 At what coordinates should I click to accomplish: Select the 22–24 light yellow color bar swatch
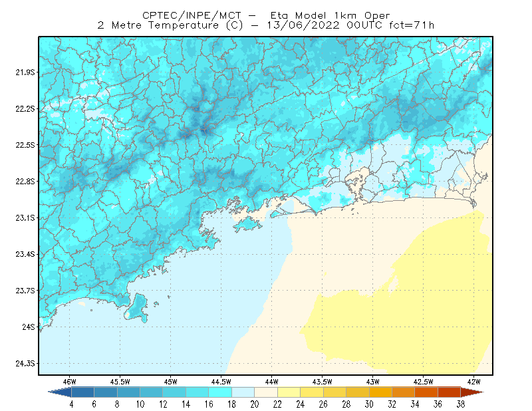[289, 392]
